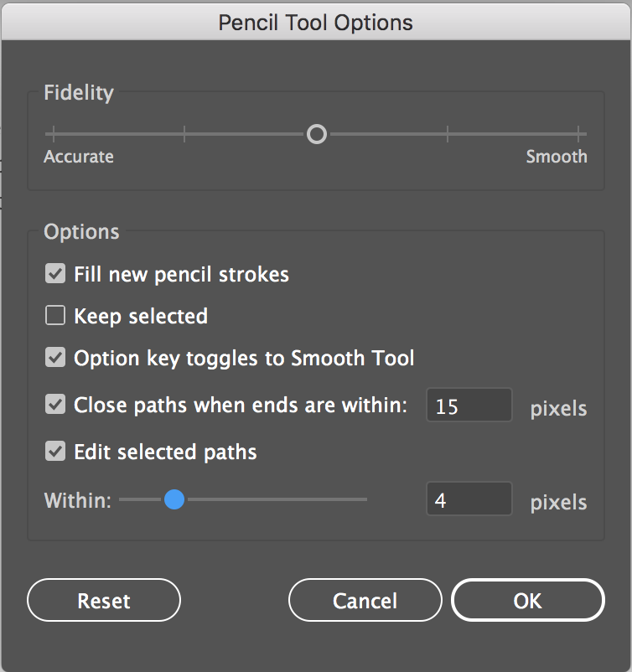Click the close paths pixel field showing 15

pyautogui.click(x=469, y=405)
